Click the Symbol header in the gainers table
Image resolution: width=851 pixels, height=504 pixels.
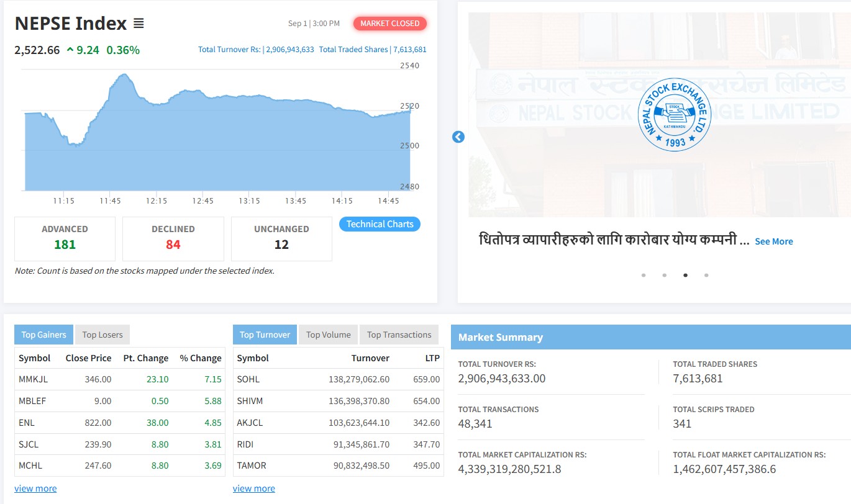[x=35, y=358]
